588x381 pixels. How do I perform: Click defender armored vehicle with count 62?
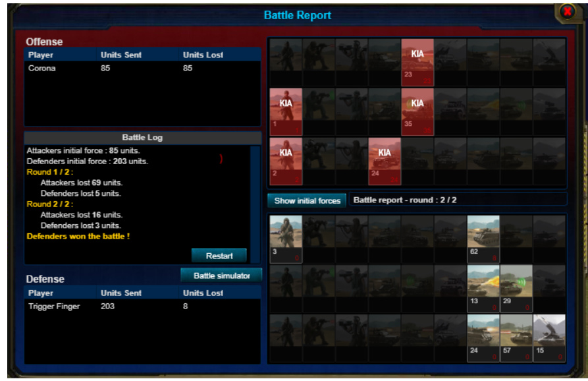[483, 239]
